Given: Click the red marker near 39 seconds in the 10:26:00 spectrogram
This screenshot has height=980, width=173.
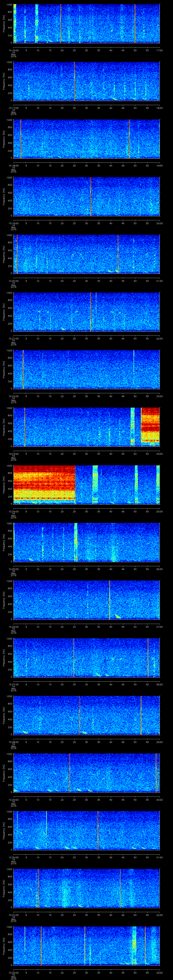Looking at the screenshot, I should tap(109, 600).
